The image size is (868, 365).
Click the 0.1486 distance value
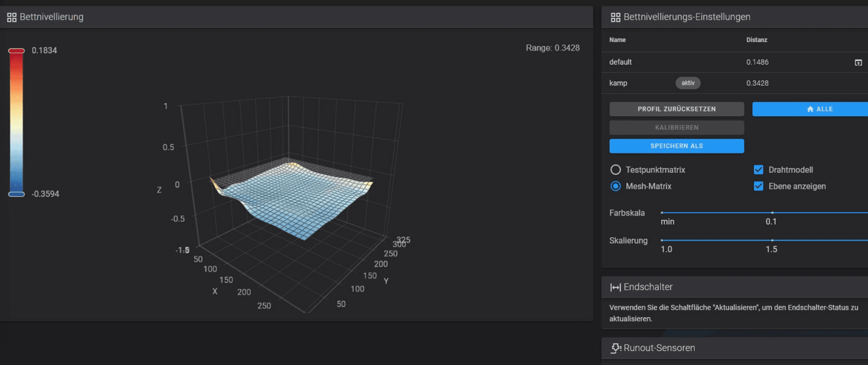757,62
